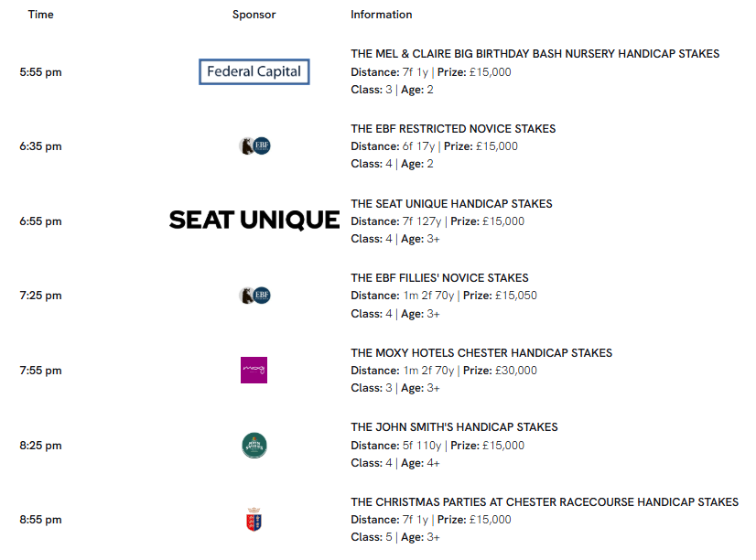Select The John Smith's Handicap Stakes title
This screenshot has width=756, height=560.
click(x=454, y=427)
